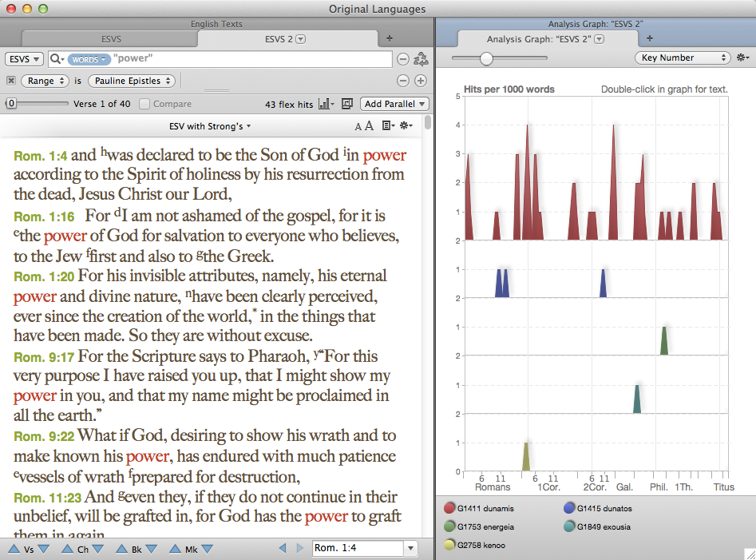Click the history forward arrow
Screen dimensions: 756x560
(x=300, y=548)
